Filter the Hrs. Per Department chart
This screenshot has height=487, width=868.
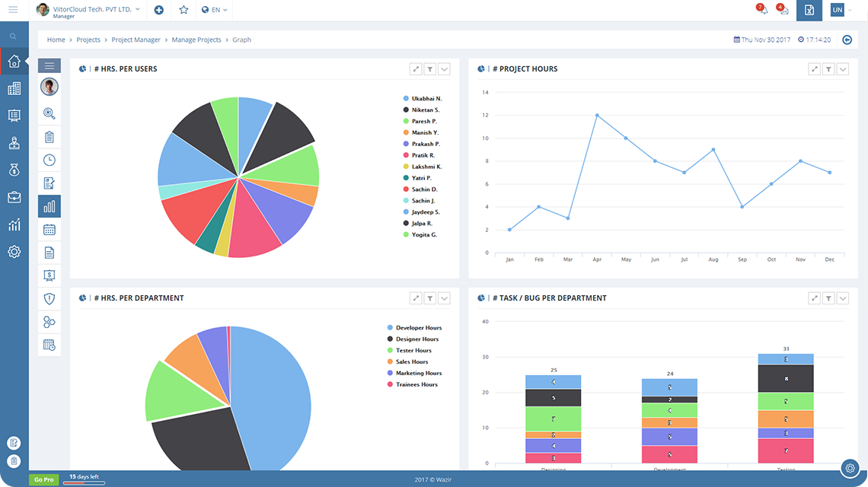coord(430,298)
